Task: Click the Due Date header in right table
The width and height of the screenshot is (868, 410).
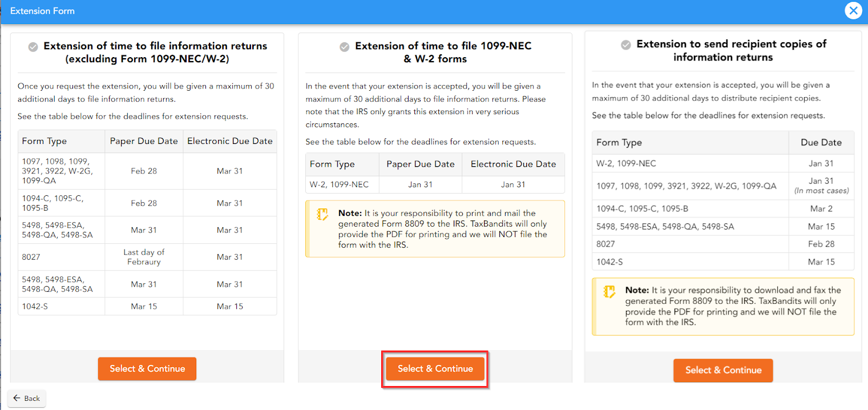Action: 821,143
